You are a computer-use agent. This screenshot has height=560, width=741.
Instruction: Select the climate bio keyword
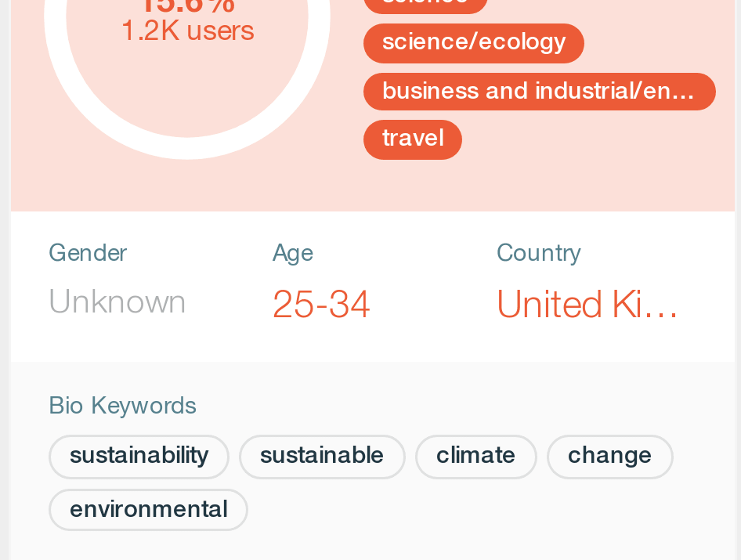click(x=475, y=457)
